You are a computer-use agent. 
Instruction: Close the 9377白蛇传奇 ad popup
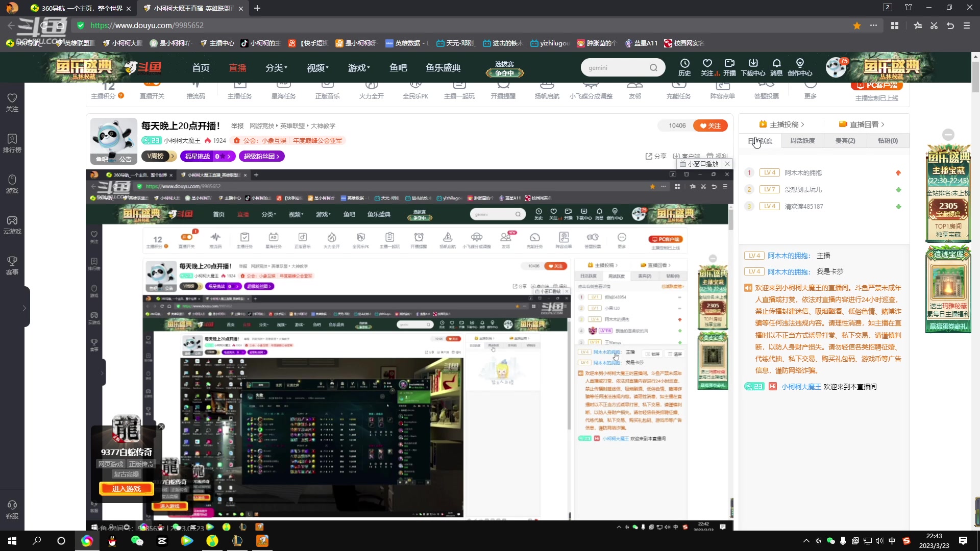pos(161,427)
